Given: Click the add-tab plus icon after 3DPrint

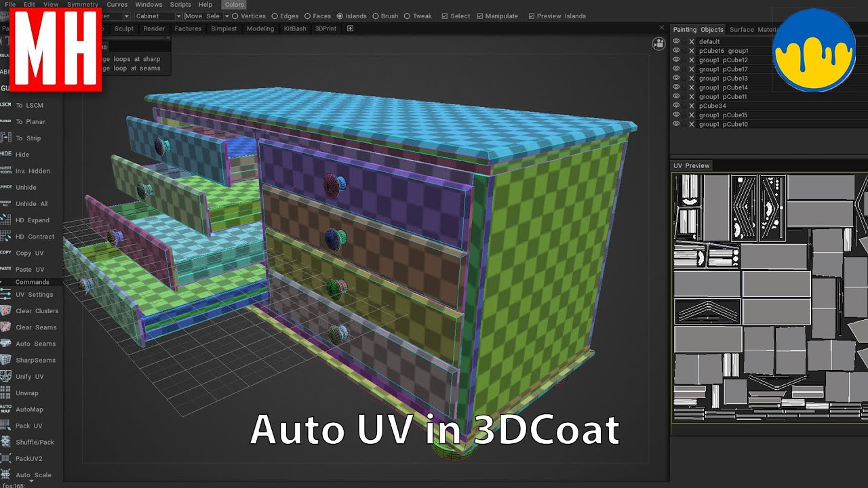Looking at the screenshot, I should pos(351,28).
